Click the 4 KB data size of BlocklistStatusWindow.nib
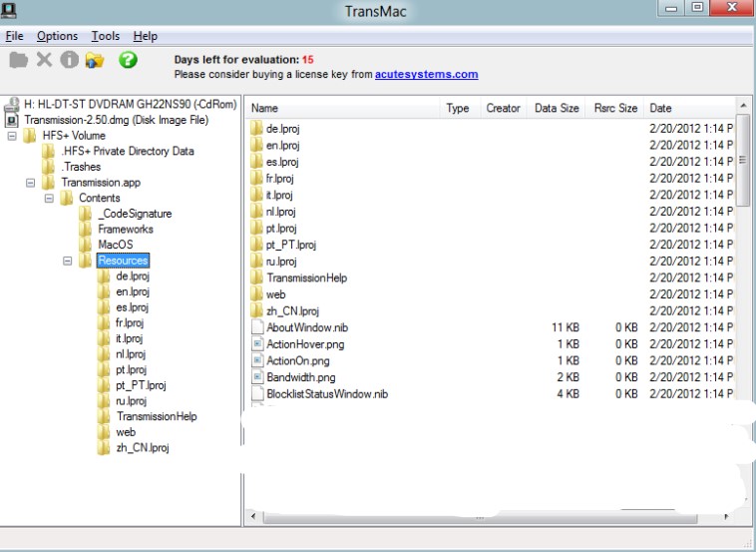Image resolution: width=756 pixels, height=552 pixels. [567, 393]
